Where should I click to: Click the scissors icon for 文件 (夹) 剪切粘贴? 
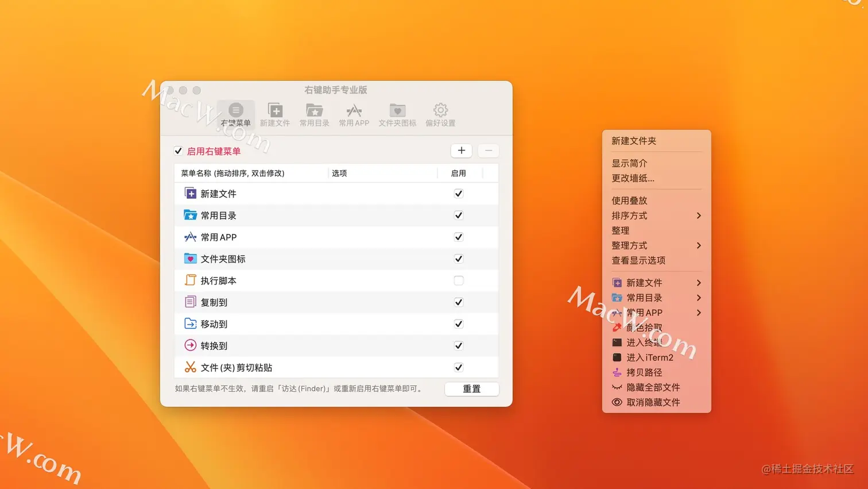tap(190, 367)
